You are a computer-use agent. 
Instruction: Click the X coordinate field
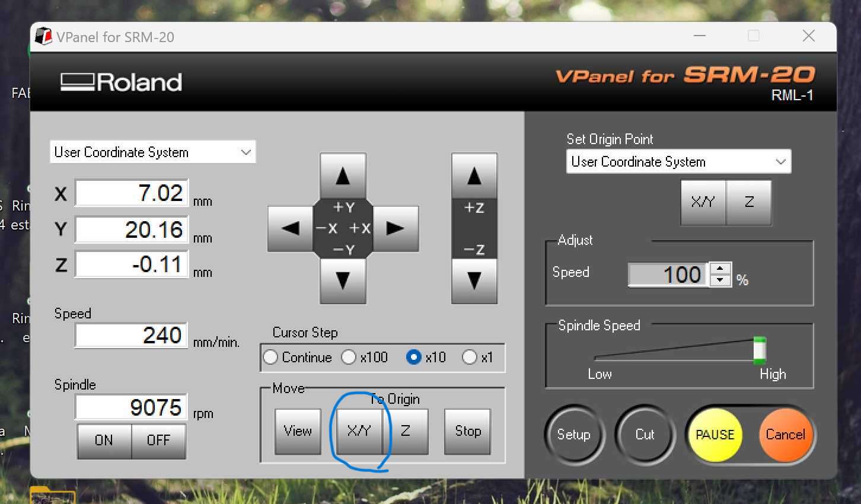(132, 193)
